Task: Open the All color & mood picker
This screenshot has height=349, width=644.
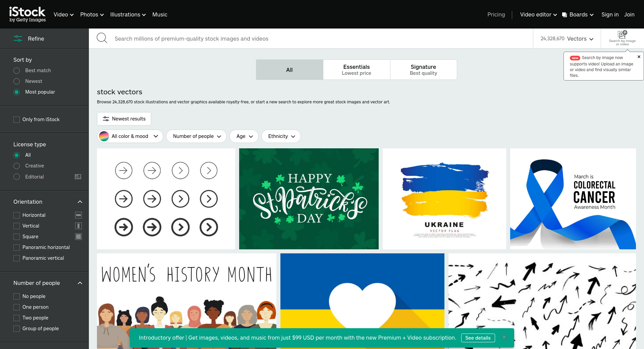Action: coord(130,136)
